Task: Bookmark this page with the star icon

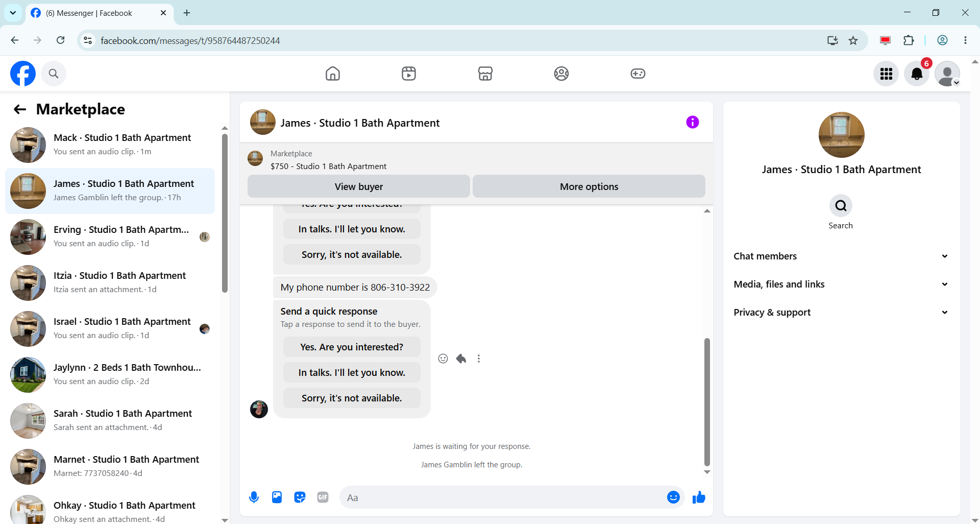Action: click(x=853, y=40)
